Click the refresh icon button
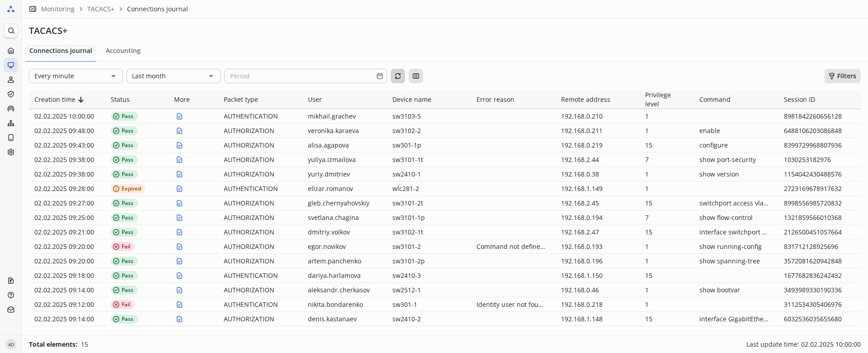868x353 pixels. coord(398,76)
